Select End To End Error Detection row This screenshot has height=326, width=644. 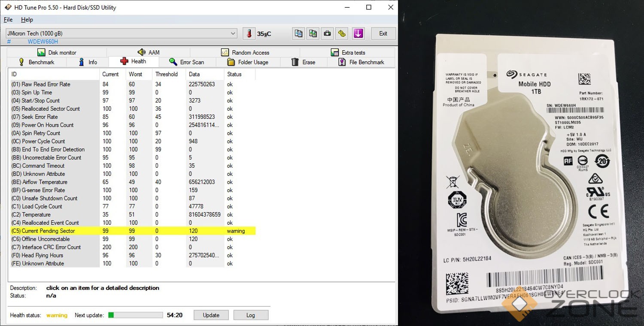pos(133,150)
